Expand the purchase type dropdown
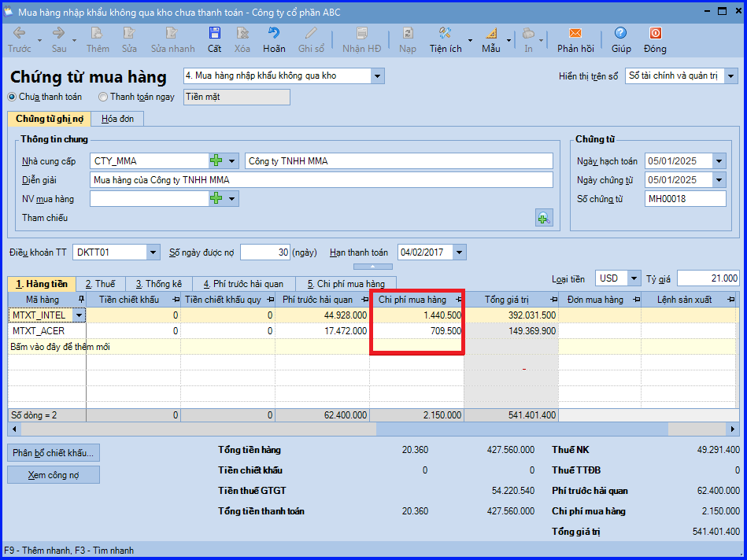This screenshot has width=747, height=560. (377, 76)
